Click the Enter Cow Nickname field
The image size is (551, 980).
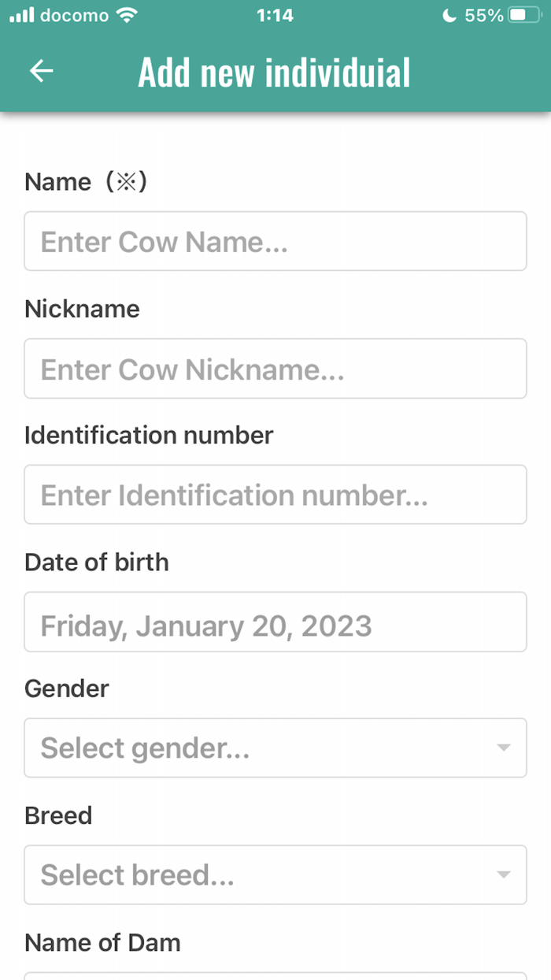[x=275, y=368]
